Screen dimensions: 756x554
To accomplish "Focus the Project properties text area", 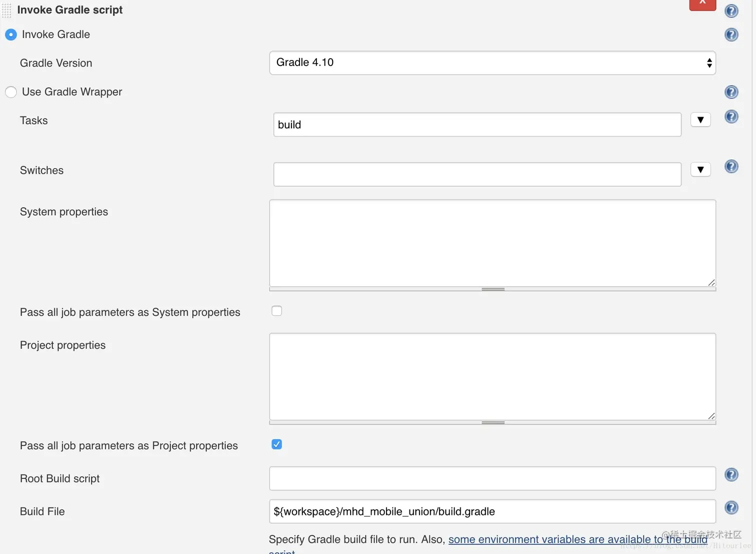I will pyautogui.click(x=492, y=377).
